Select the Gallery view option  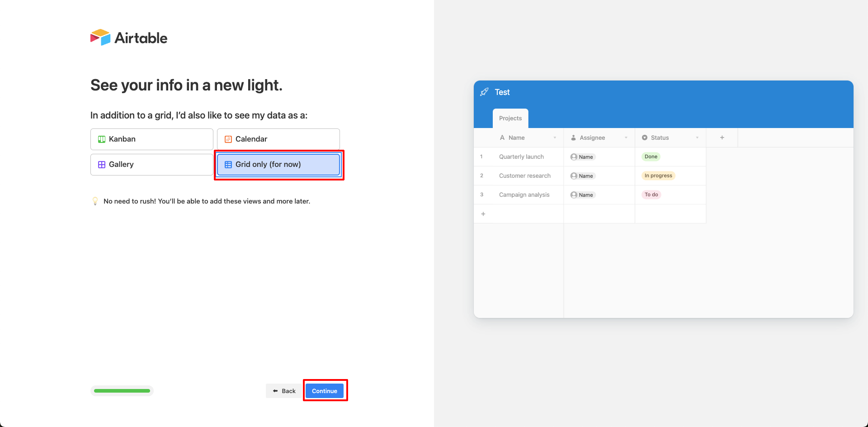point(152,165)
